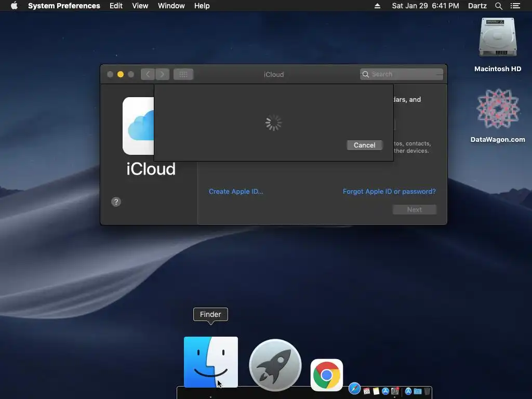
Task: Open the Edit menu
Action: point(116,6)
